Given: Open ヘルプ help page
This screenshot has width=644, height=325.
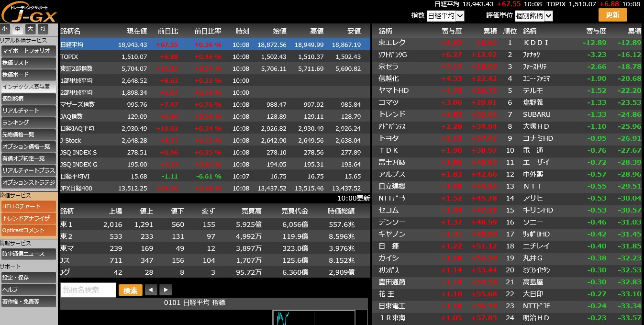Looking at the screenshot, I should coord(28,290).
